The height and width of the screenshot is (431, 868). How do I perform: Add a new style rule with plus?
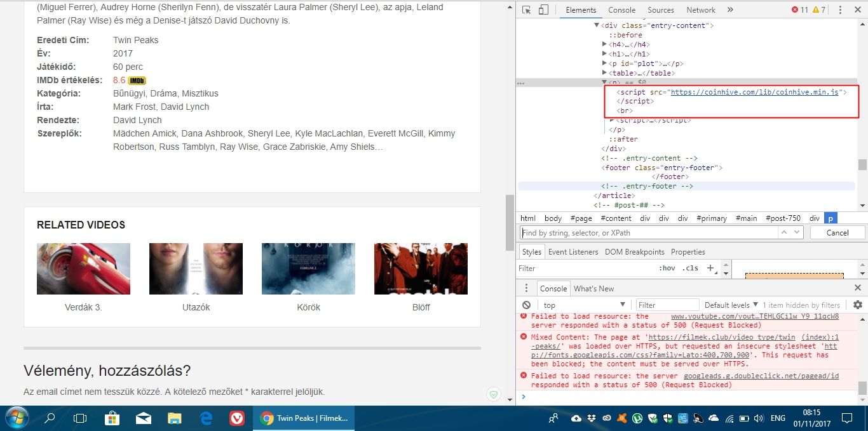(x=710, y=269)
